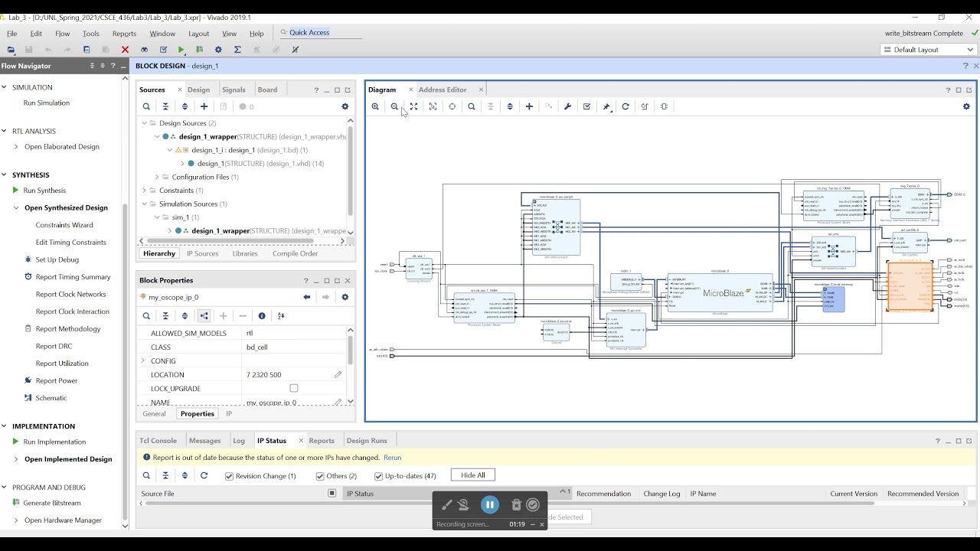Collapse the Design Sources tree node
The image size is (980, 551).
pos(144,122)
